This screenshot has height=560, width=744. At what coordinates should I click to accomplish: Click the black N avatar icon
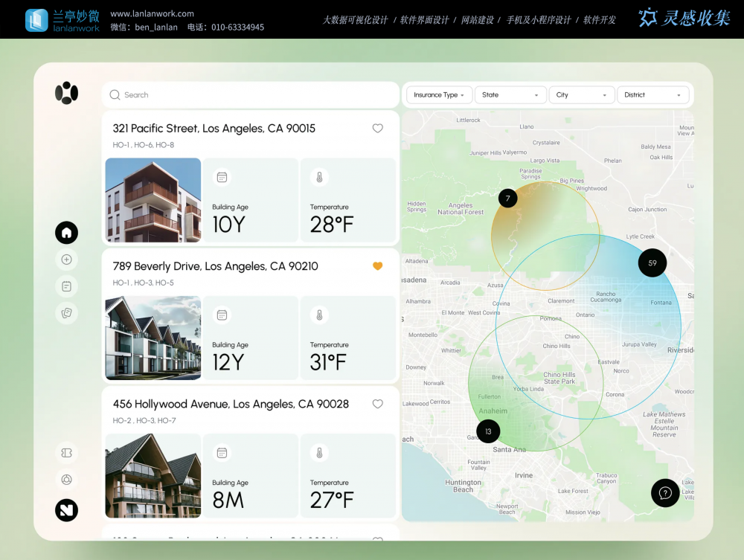point(66,509)
